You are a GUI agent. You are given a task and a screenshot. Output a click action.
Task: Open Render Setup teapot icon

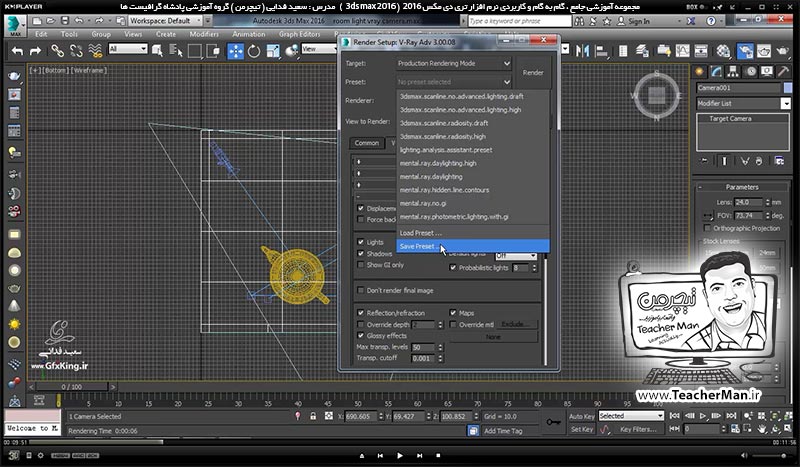click(745, 51)
